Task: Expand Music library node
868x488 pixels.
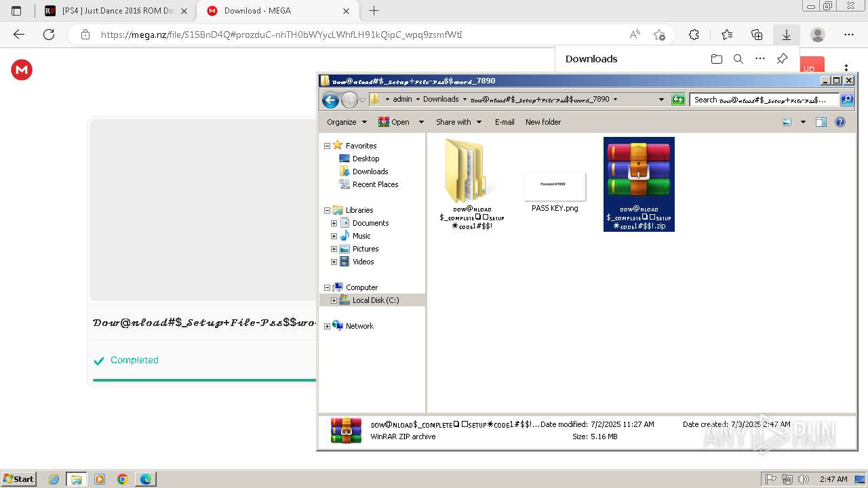Action: pyautogui.click(x=334, y=236)
